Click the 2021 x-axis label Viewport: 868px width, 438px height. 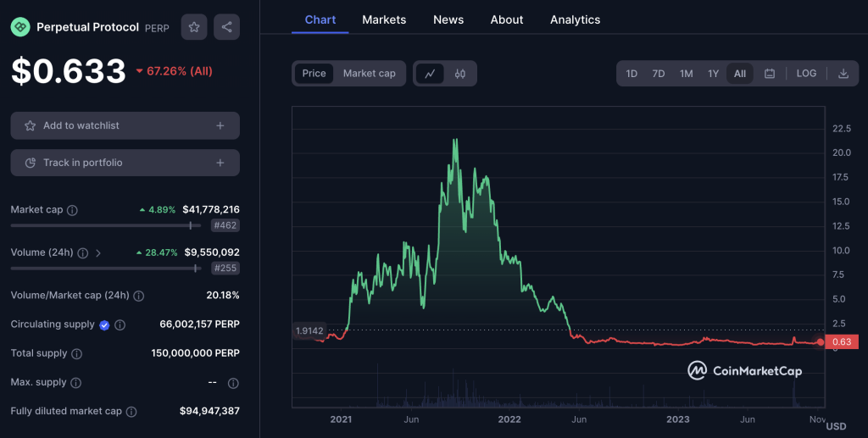click(341, 419)
